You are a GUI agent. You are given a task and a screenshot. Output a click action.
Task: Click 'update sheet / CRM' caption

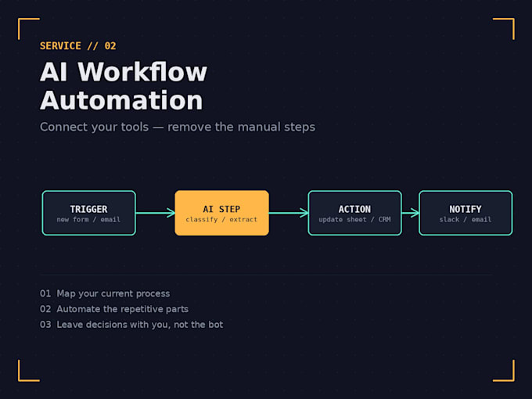[x=354, y=220]
